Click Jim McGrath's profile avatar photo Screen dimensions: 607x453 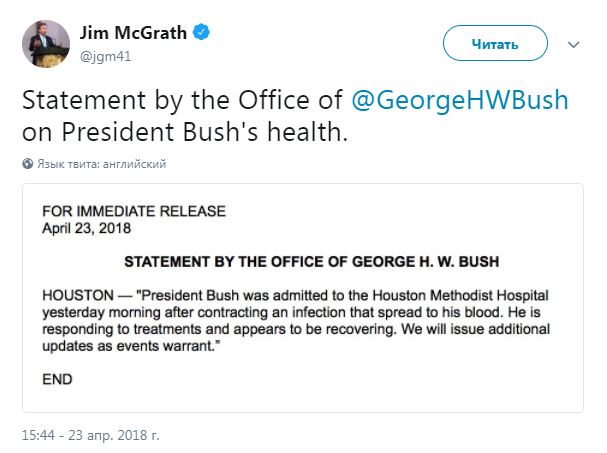click(46, 44)
